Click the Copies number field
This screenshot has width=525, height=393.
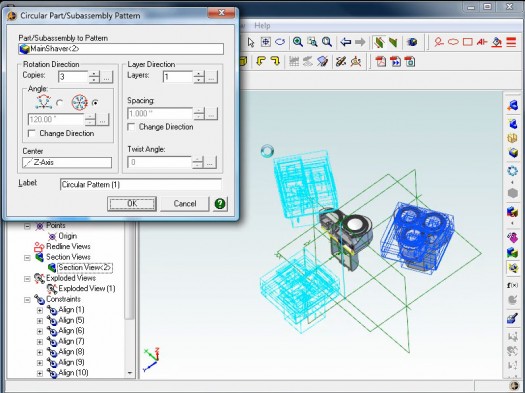[x=73, y=77]
